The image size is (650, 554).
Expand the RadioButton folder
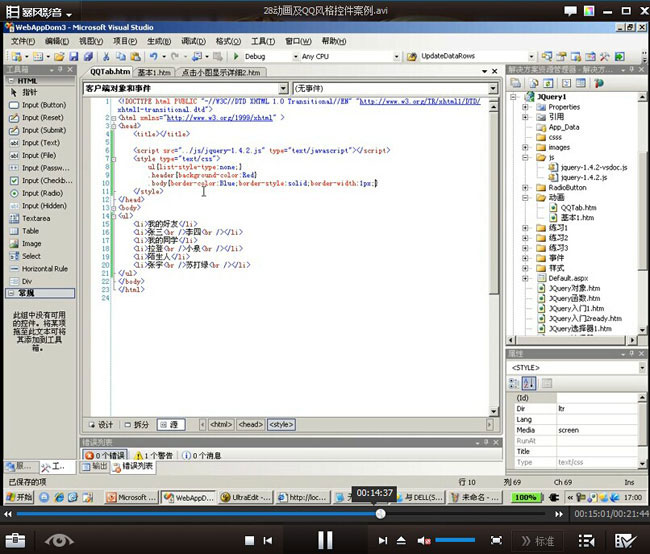point(525,187)
